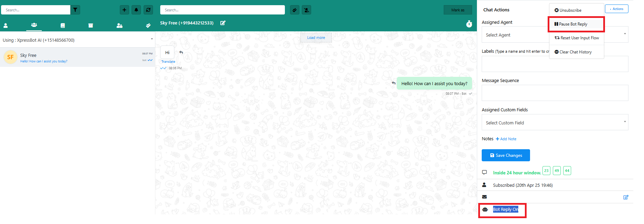The width and height of the screenshot is (644, 224).
Task: Choose Unsubscribe from the actions menu
Action: (570, 10)
